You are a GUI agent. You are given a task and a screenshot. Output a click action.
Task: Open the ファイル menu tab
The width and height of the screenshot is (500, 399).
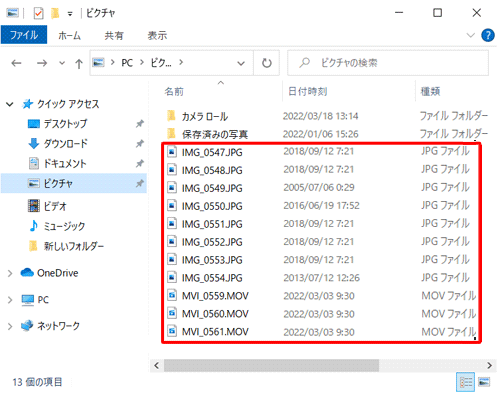coord(24,35)
